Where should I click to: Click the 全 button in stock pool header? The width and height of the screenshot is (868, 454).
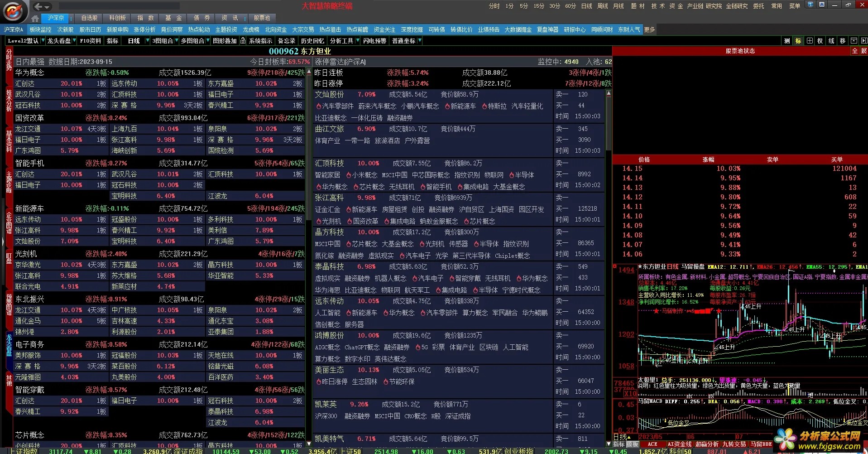point(855,51)
